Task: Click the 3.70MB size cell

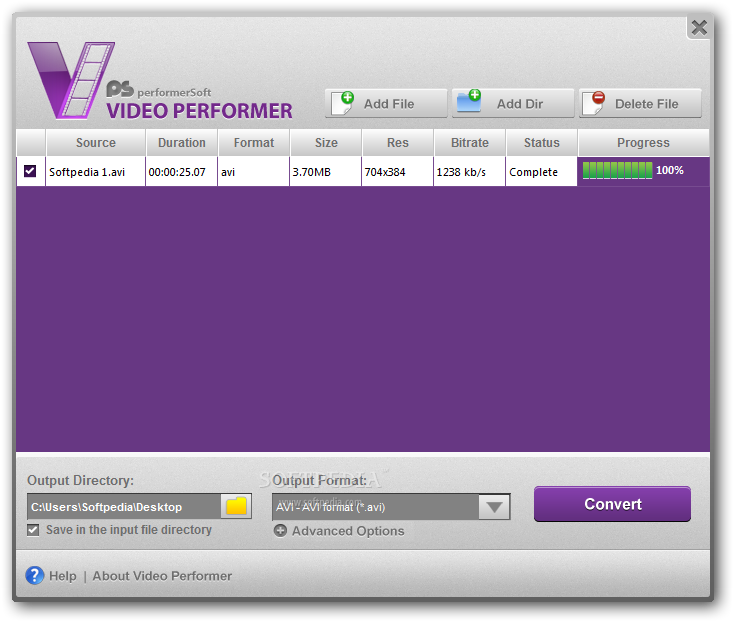Action: tap(325, 172)
